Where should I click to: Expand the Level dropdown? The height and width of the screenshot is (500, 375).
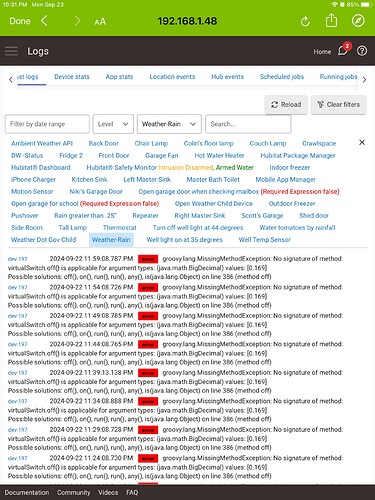click(x=113, y=124)
